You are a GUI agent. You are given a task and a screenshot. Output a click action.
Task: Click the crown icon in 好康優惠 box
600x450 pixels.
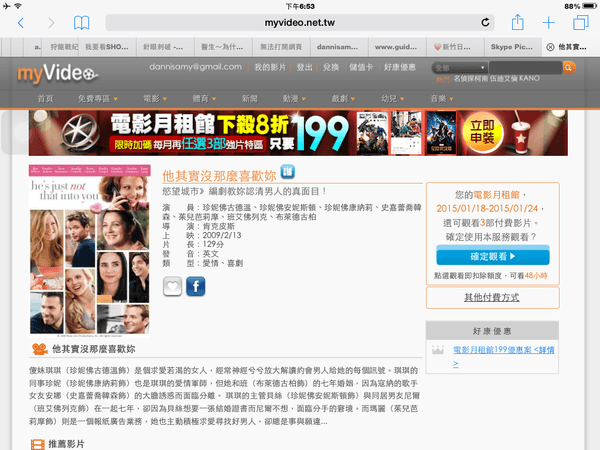(x=438, y=350)
